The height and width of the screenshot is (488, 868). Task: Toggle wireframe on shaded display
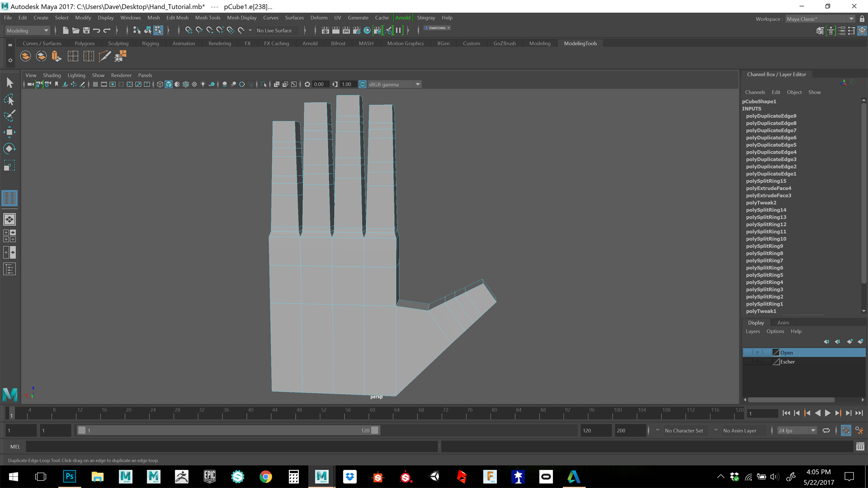pyautogui.click(x=186, y=84)
